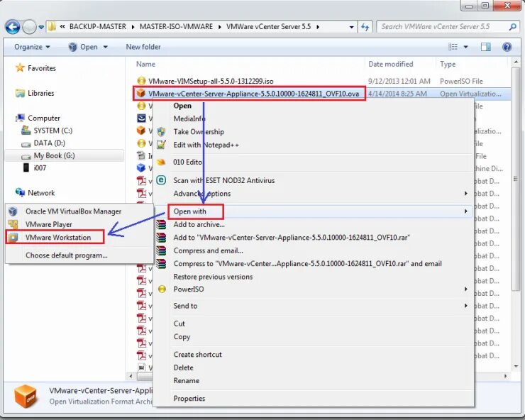Expand the Send to submenu
The width and height of the screenshot is (525, 420).
(x=314, y=306)
